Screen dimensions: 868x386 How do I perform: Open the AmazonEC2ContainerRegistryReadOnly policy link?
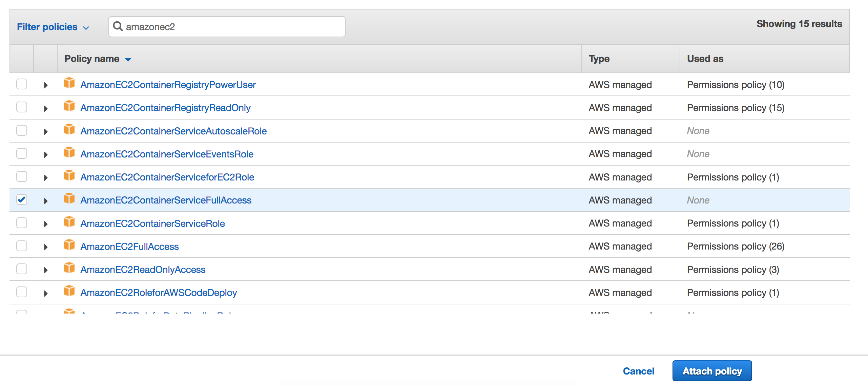point(165,108)
